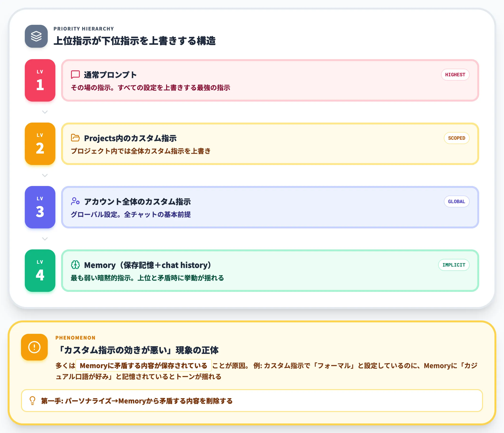
Task: Click the PHENOMENON label
Action: (x=75, y=338)
